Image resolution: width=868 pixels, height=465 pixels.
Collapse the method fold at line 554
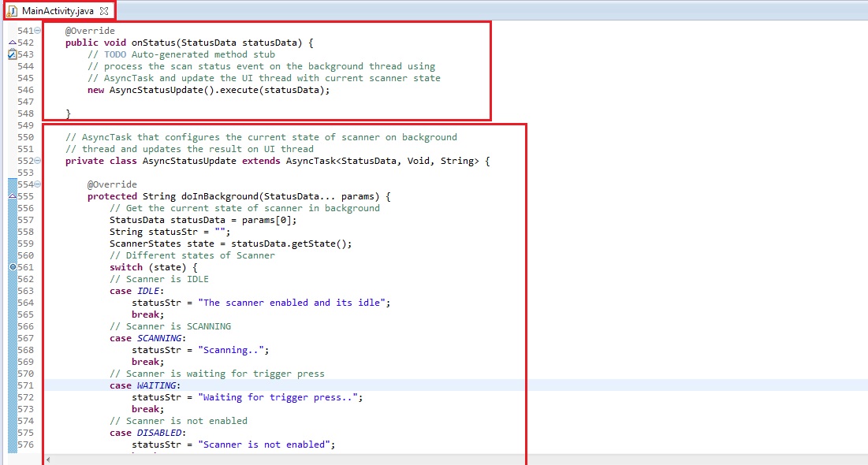click(37, 184)
